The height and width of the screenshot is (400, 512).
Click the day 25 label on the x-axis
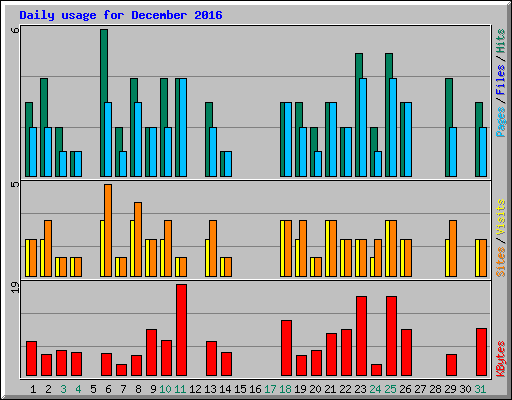[x=390, y=389]
